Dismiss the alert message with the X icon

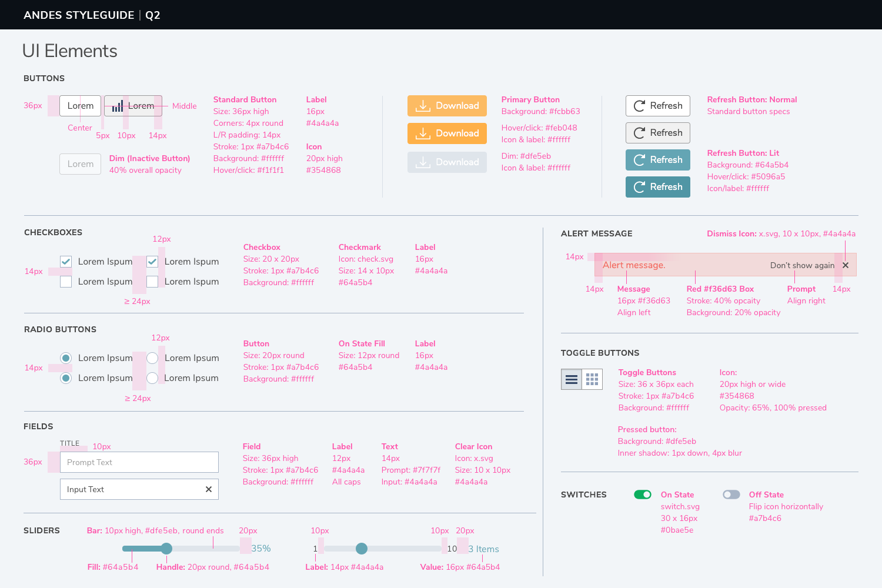846,265
